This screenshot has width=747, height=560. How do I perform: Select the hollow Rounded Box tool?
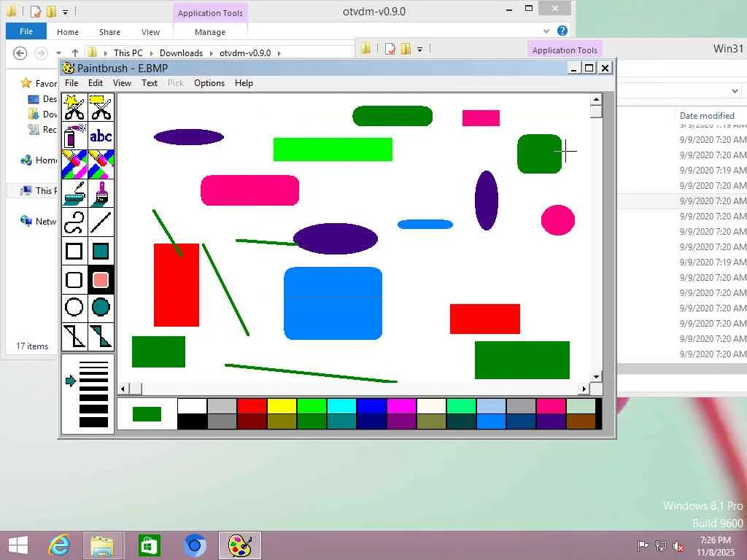[74, 279]
